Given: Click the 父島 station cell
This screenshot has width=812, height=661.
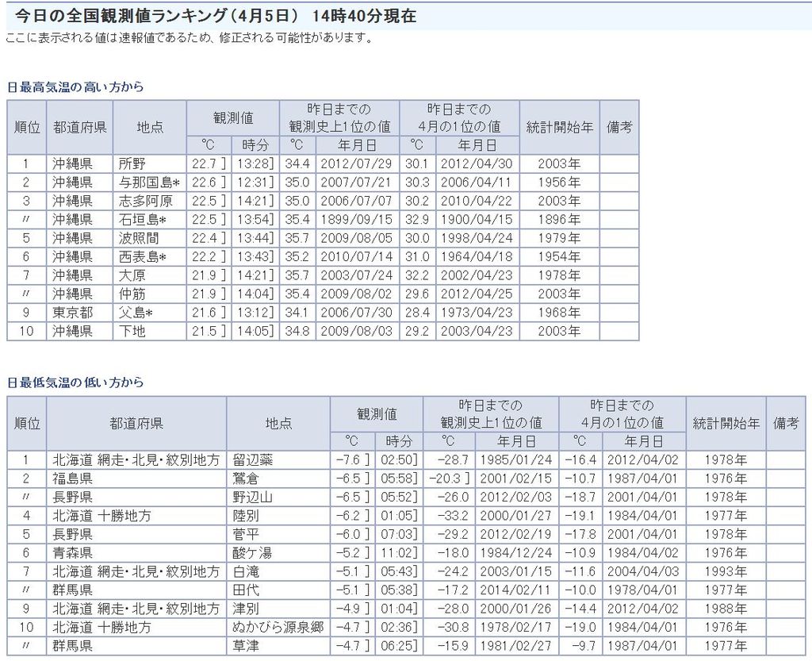Looking at the screenshot, I should 136,312.
